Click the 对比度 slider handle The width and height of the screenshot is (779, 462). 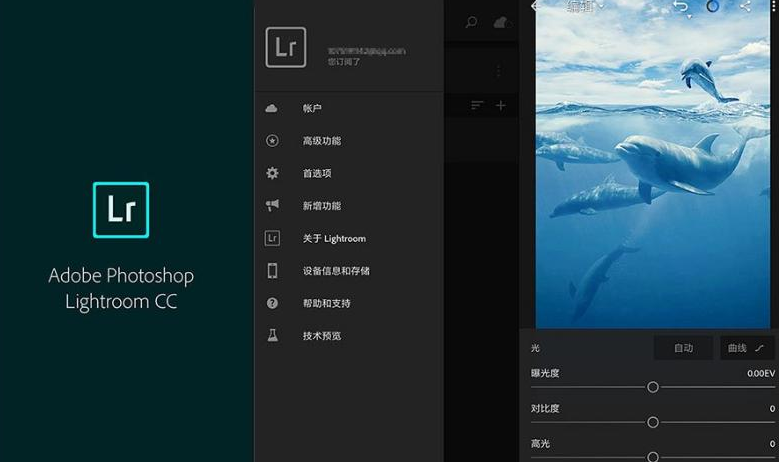(x=653, y=422)
